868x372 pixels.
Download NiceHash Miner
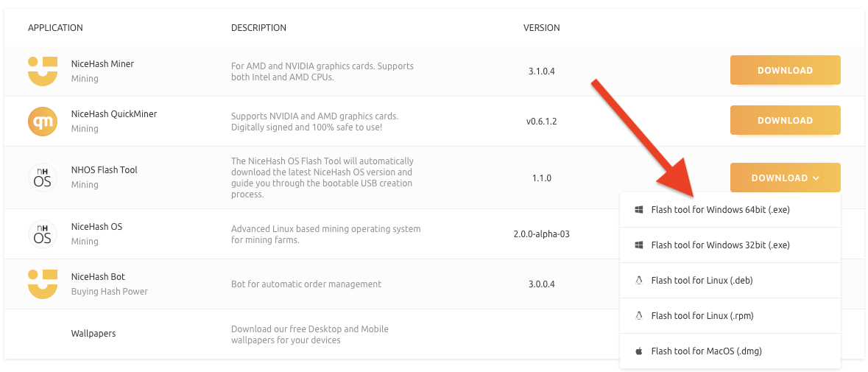[785, 71]
